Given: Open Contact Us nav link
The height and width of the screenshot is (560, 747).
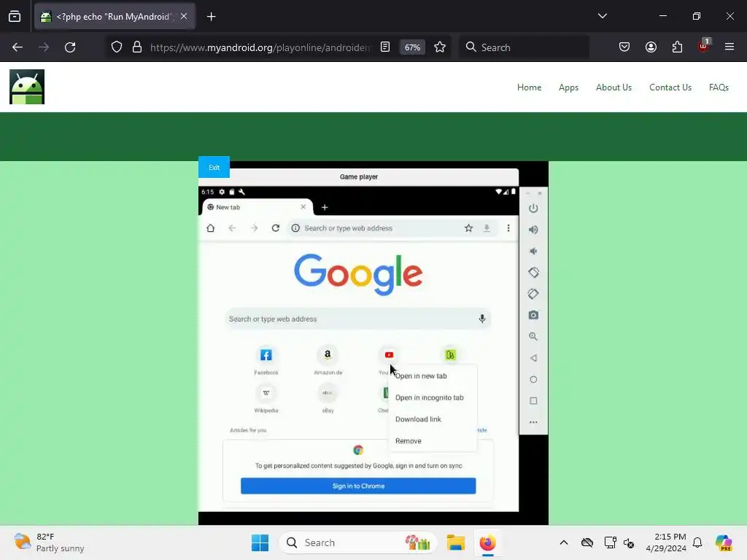Looking at the screenshot, I should 670,87.
